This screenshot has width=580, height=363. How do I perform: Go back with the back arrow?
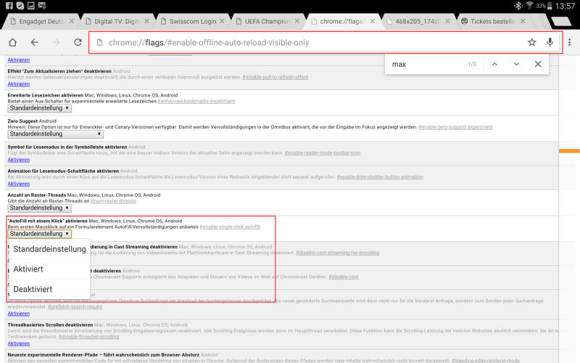point(34,43)
